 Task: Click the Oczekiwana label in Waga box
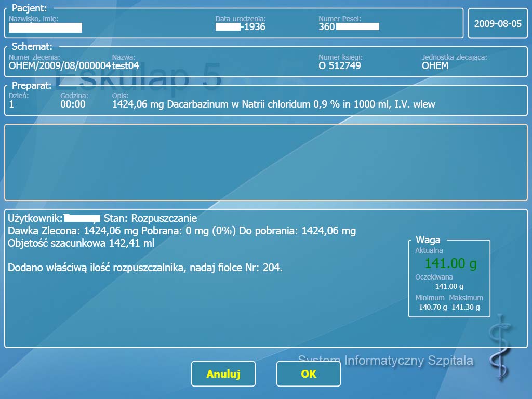pos(434,277)
